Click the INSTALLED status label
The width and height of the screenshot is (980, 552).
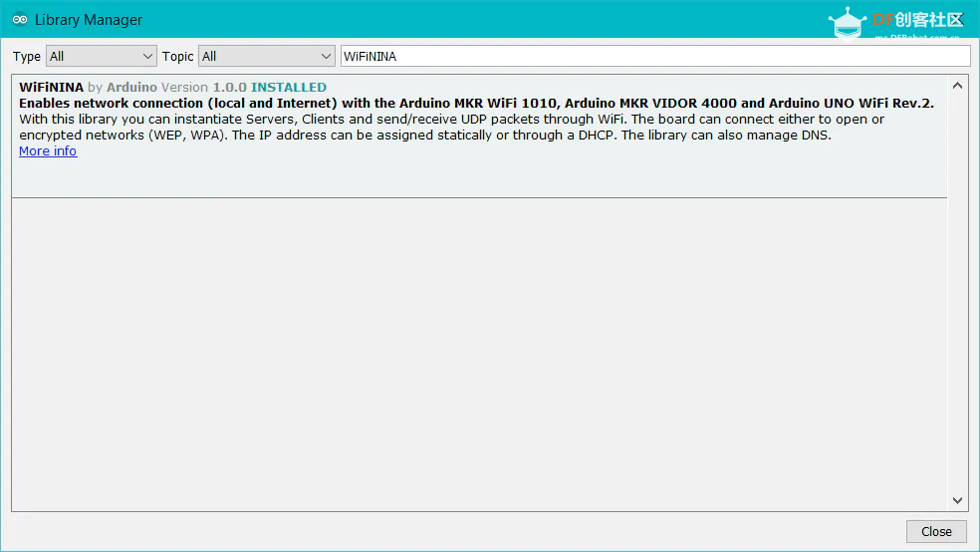[x=289, y=88]
